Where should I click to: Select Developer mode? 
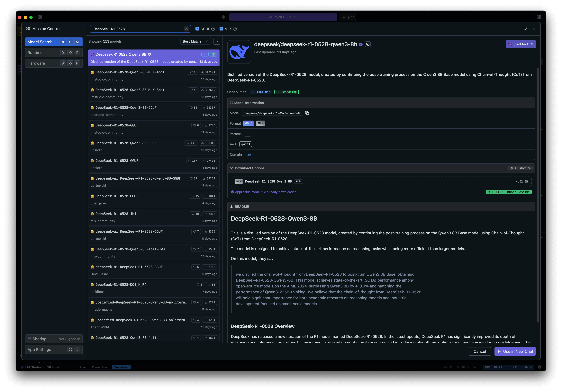coord(121,367)
